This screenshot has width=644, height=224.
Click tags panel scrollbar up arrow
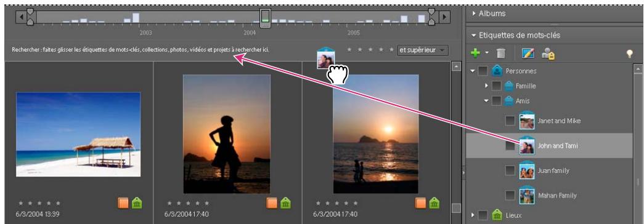pyautogui.click(x=637, y=68)
